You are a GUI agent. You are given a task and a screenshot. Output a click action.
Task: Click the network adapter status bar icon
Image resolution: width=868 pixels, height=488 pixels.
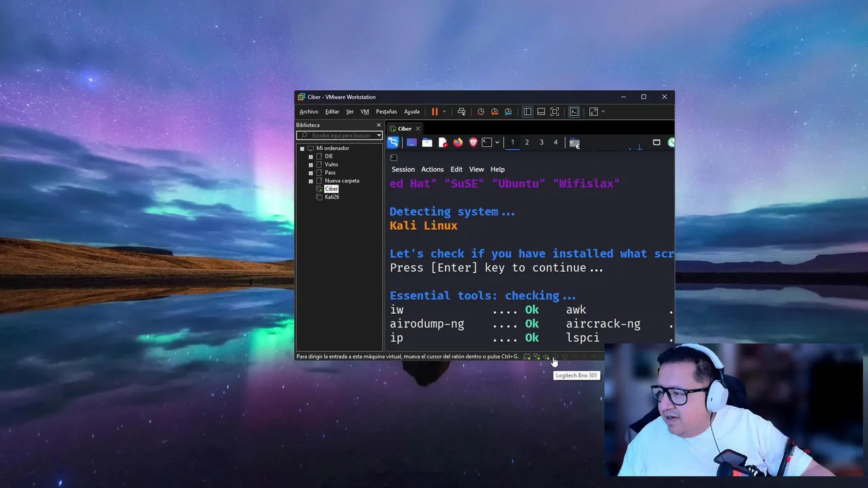536,357
